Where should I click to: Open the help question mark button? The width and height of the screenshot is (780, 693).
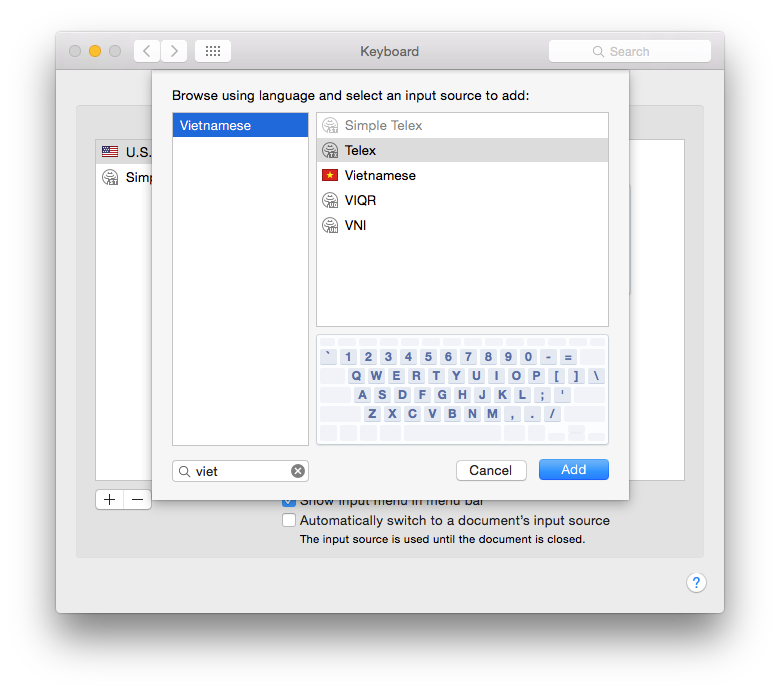tap(696, 582)
